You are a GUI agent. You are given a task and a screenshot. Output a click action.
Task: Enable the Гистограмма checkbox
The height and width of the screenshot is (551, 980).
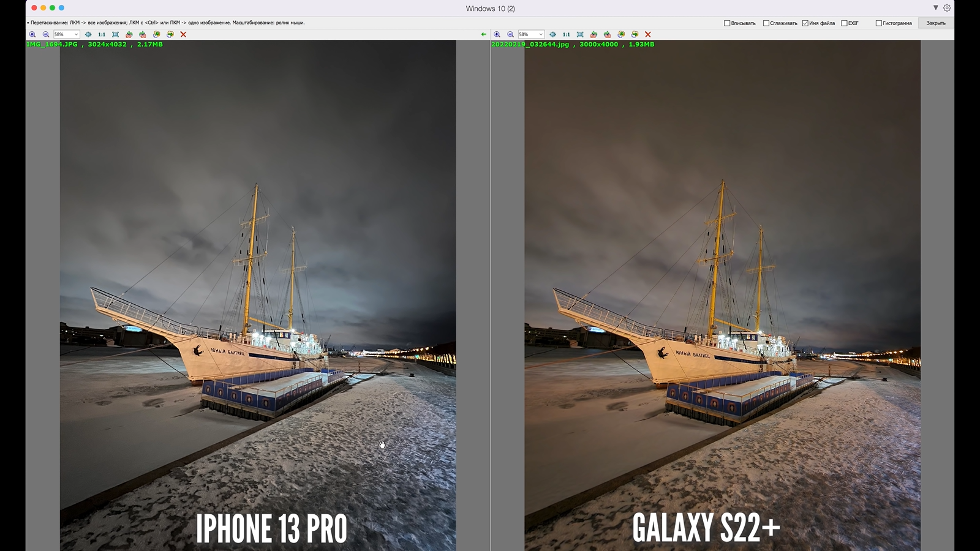[879, 23]
